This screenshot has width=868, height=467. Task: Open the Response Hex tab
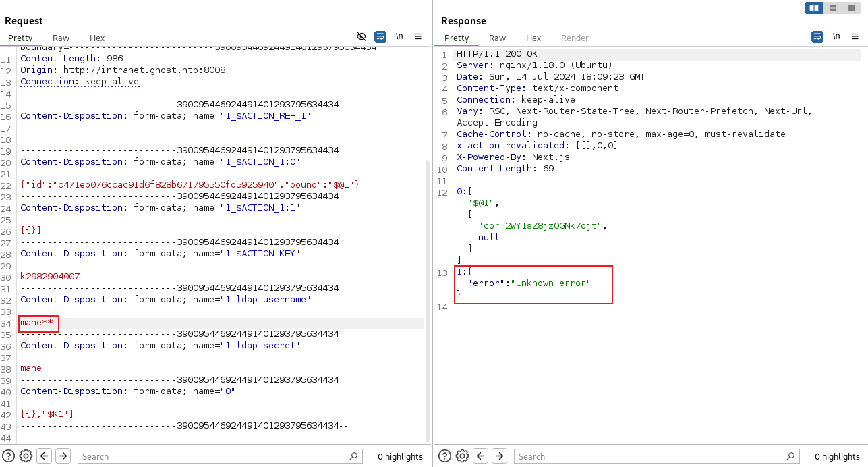(533, 38)
